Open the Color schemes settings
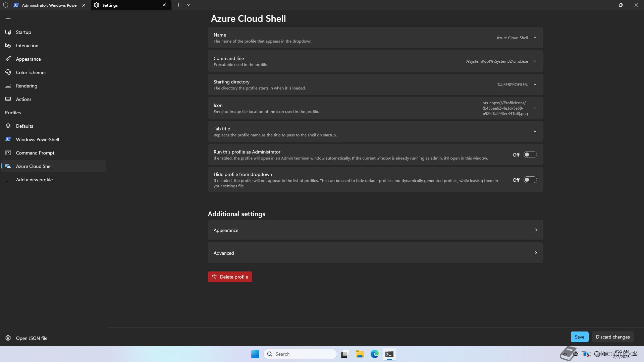644x362 pixels. [31, 72]
